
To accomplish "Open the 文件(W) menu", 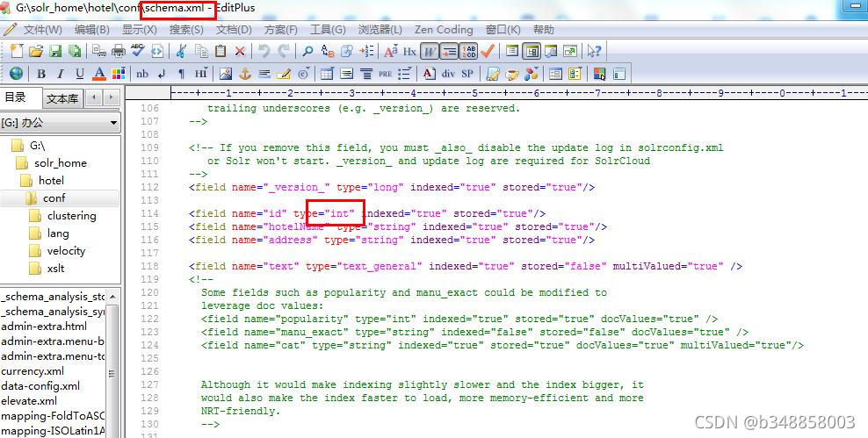I will coord(43,29).
